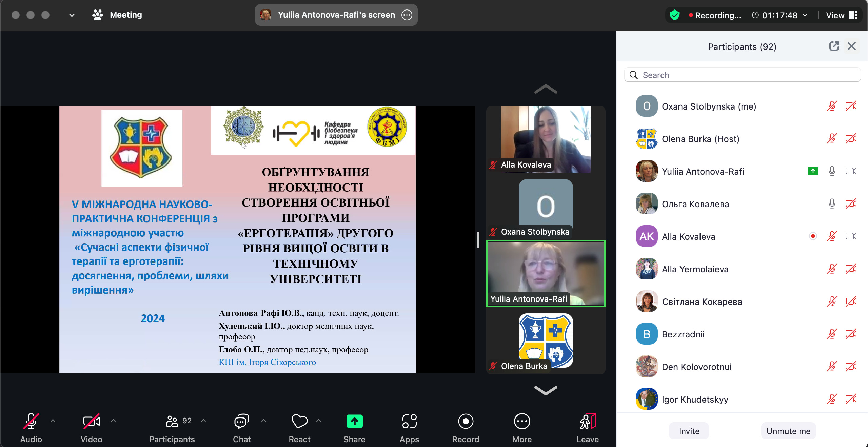Click the green encryption shield icon
The image size is (868, 447).
[675, 15]
